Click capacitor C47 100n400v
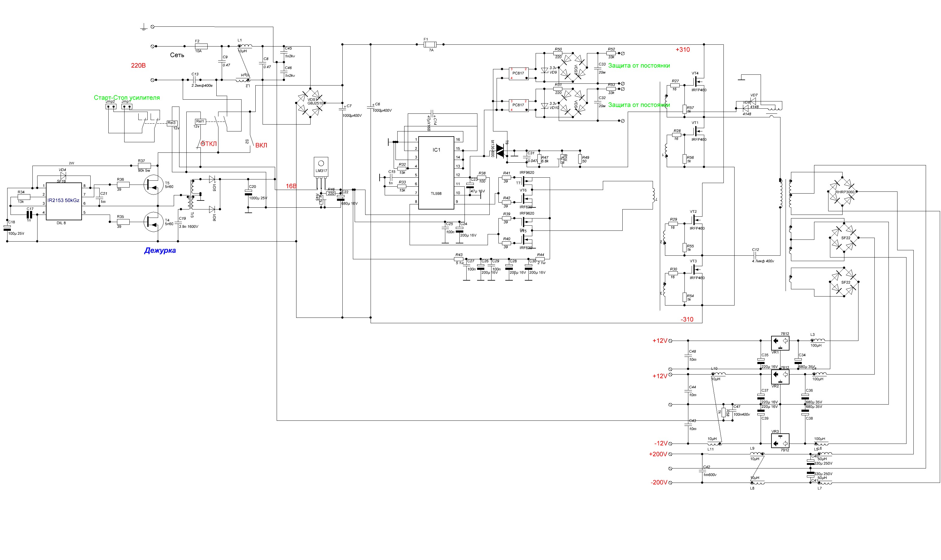 click(x=732, y=410)
